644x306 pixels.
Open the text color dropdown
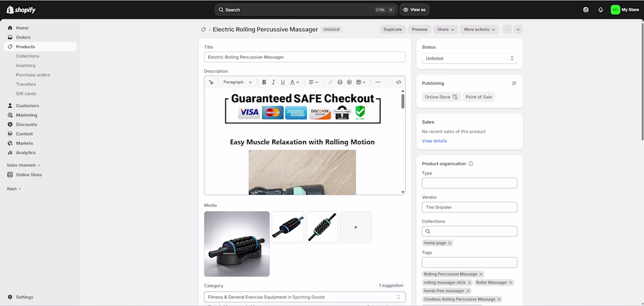coord(294,82)
